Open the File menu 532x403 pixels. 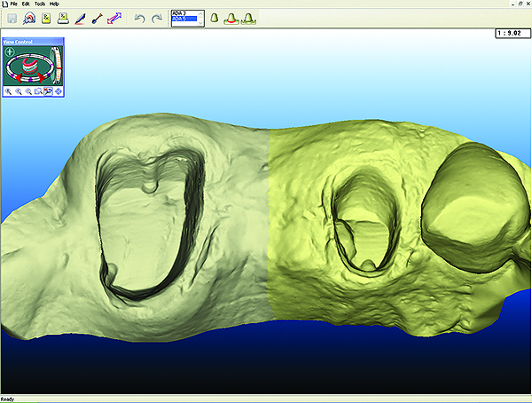[x=14, y=4]
